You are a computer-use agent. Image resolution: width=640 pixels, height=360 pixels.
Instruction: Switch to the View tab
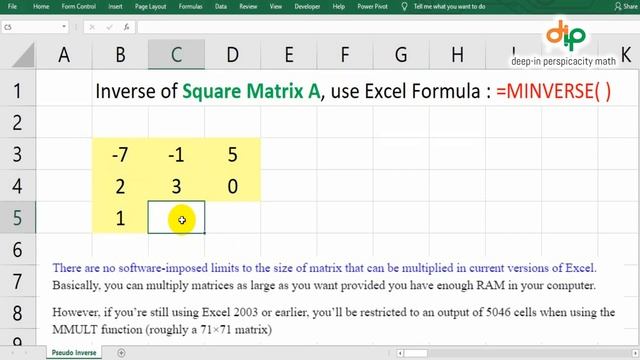click(276, 7)
